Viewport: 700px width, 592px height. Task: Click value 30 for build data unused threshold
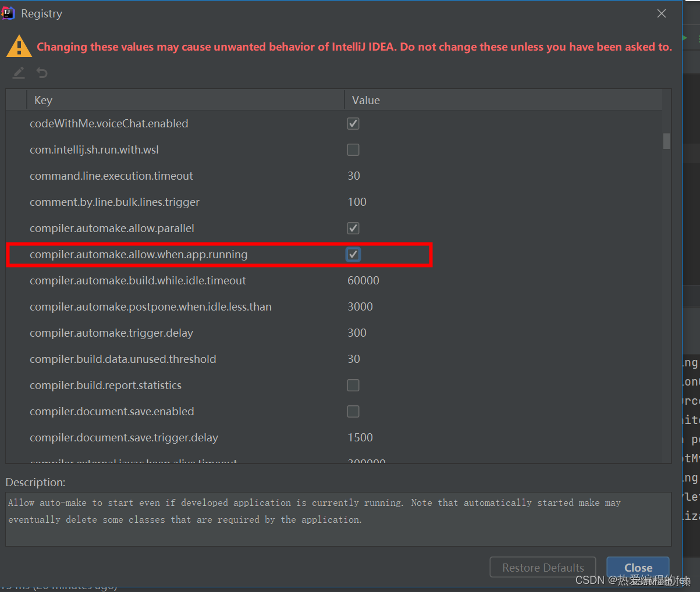tap(354, 359)
